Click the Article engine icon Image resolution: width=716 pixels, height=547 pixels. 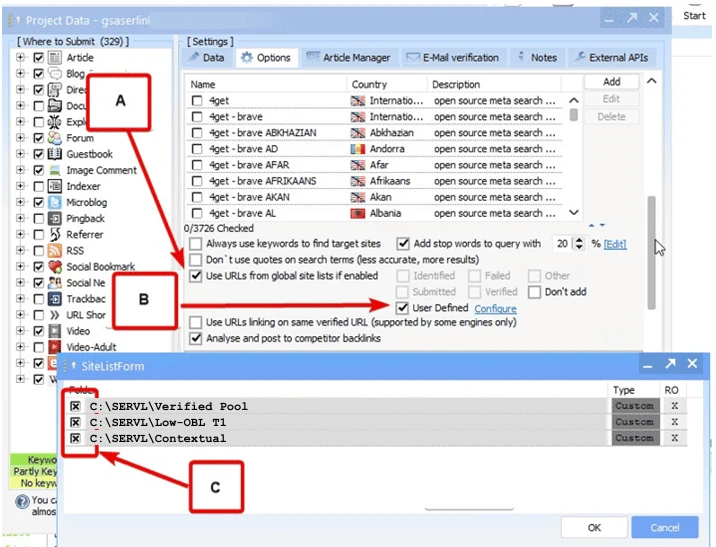55,58
